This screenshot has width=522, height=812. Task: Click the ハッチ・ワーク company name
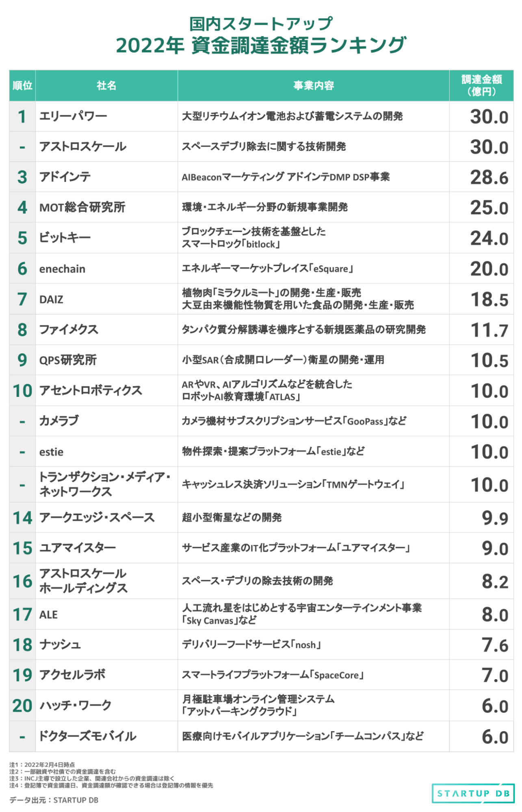tap(75, 706)
